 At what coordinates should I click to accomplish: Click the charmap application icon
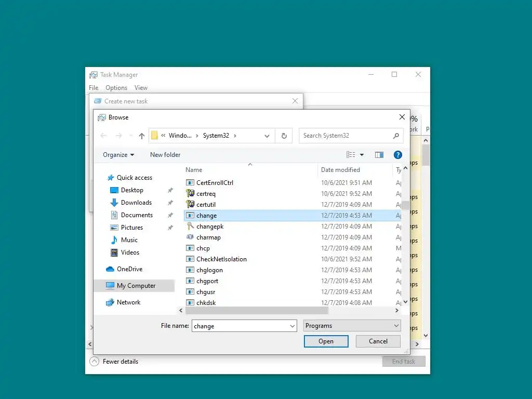point(190,237)
